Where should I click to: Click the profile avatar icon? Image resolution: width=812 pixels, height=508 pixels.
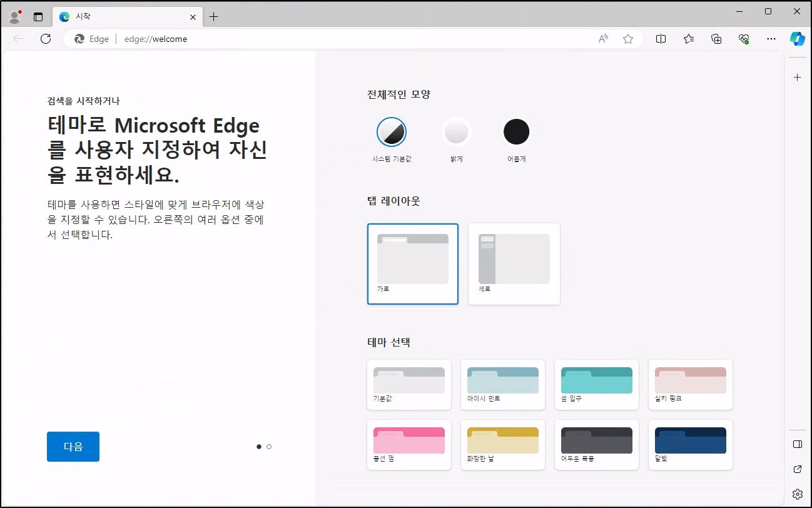(x=15, y=17)
